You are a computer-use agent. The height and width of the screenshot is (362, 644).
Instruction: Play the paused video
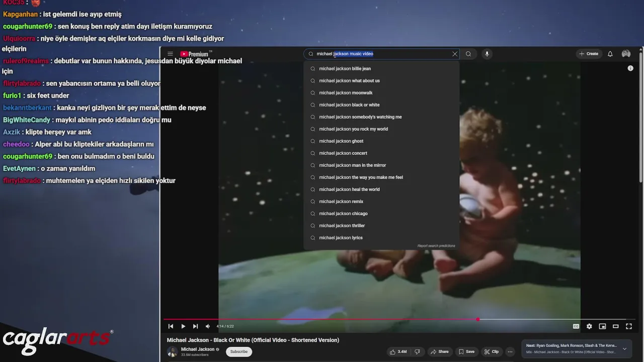pos(183,326)
